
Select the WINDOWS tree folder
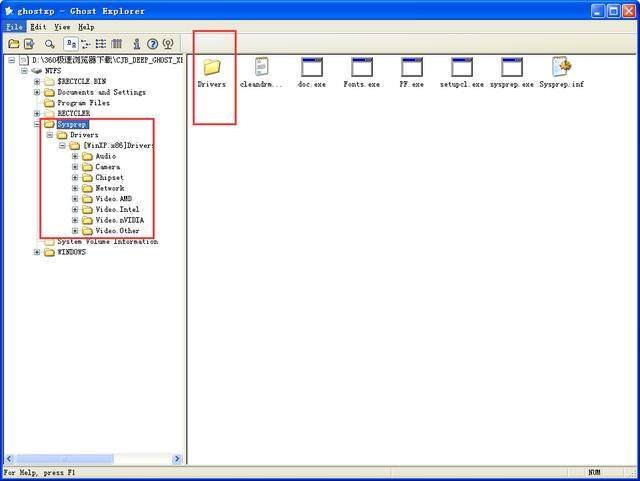(x=71, y=252)
